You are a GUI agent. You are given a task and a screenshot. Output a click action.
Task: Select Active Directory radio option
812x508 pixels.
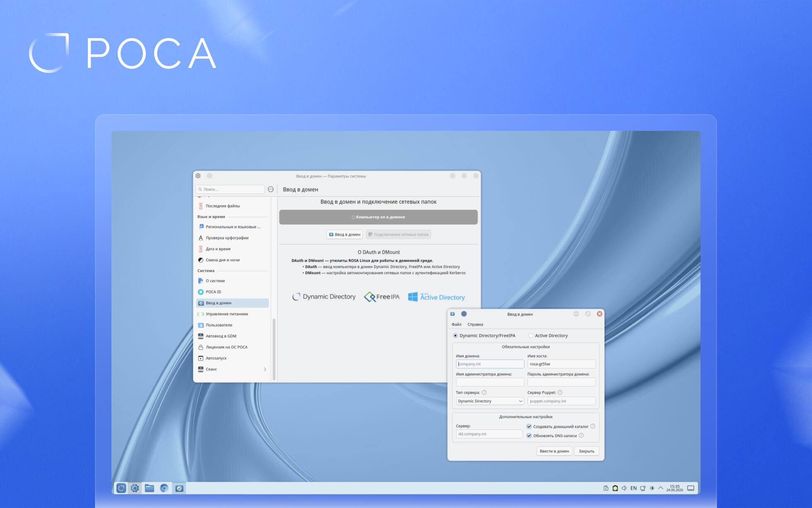(x=531, y=336)
